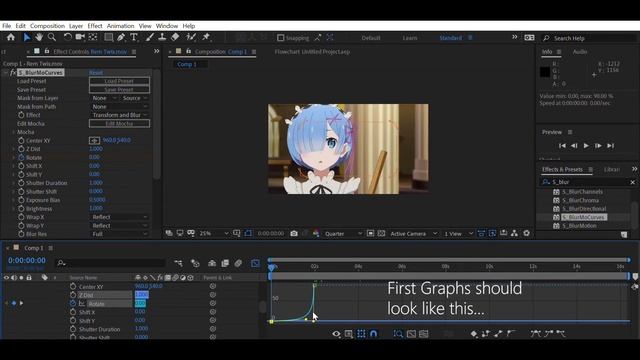
Task: Open the Animation menu
Action: (120, 26)
